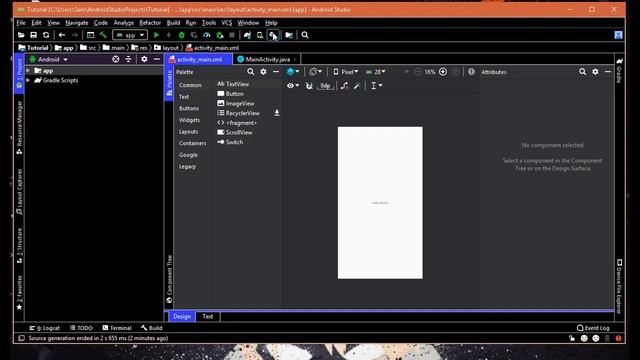Click the Open file folder toolbar icon
This screenshot has width=640, height=360.
(21, 35)
